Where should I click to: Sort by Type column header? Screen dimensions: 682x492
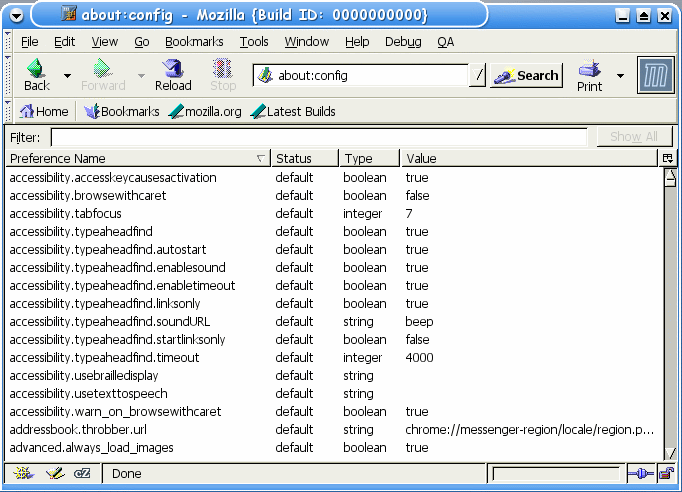(x=369, y=158)
